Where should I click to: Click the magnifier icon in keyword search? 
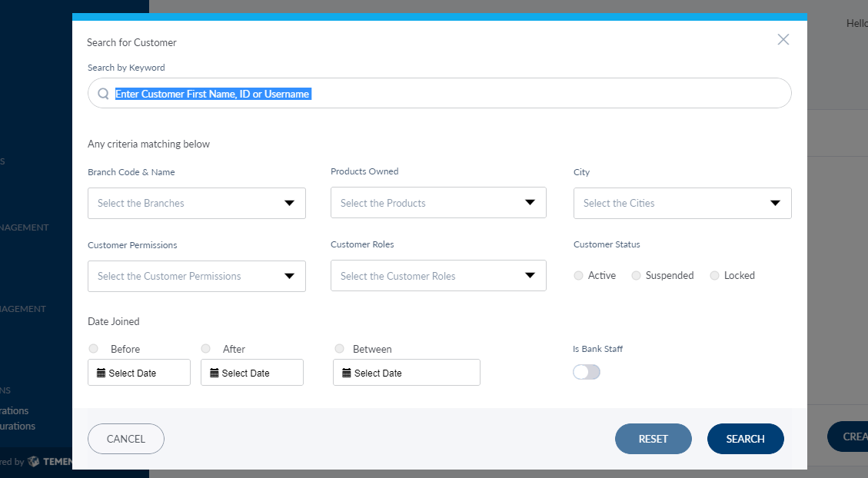[103, 94]
